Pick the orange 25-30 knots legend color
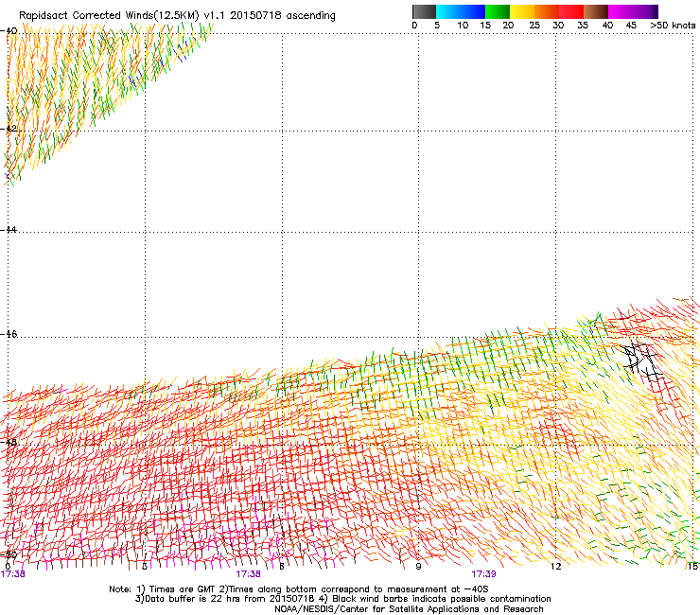This screenshot has height=615, width=700. (547, 11)
